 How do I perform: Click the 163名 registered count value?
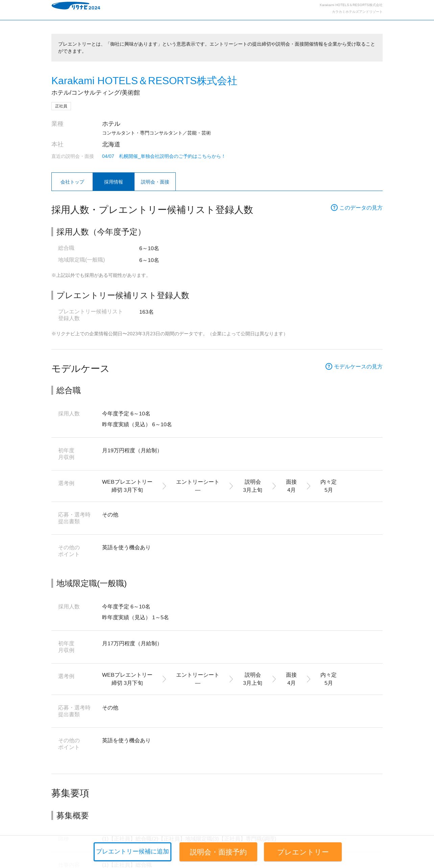(146, 312)
